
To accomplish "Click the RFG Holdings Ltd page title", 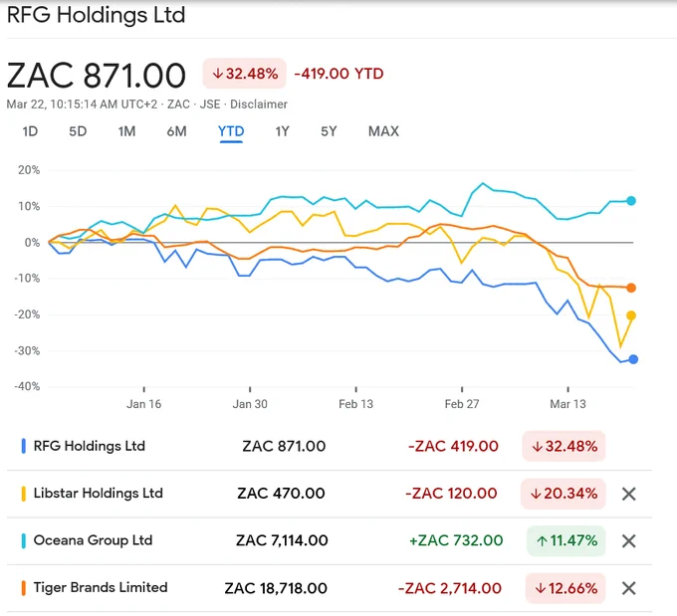I will (x=96, y=15).
